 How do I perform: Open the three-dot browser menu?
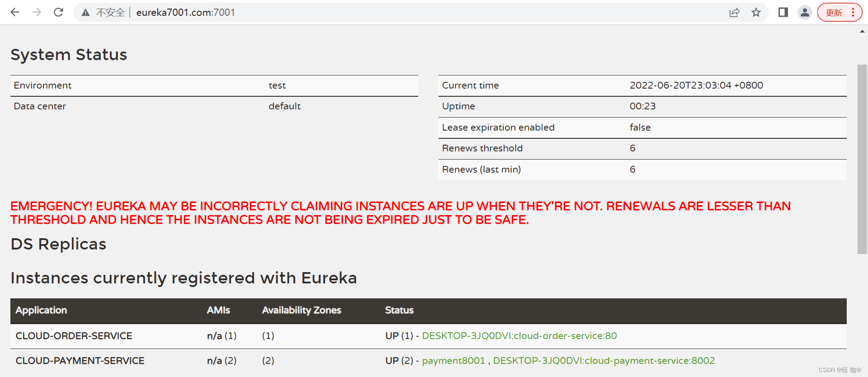point(853,13)
